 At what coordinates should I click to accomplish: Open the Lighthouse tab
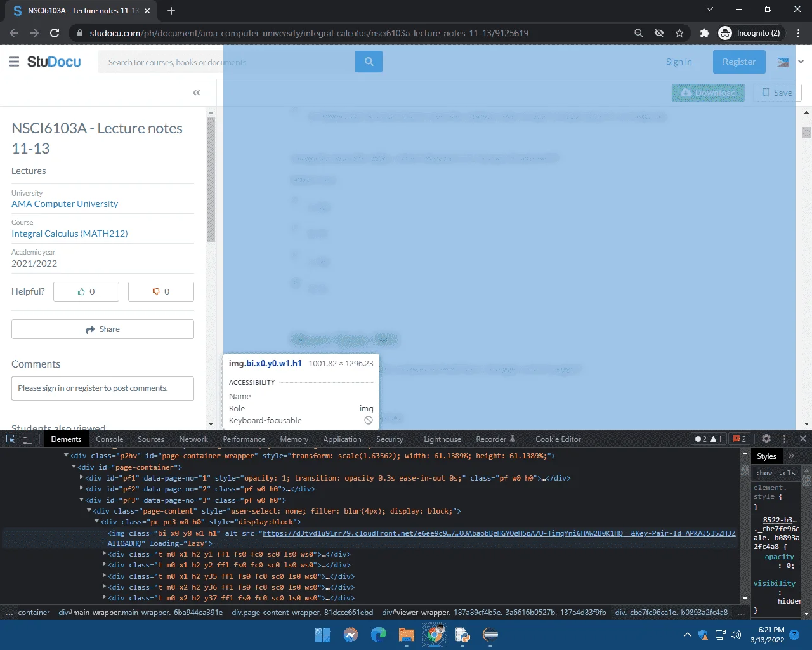coord(442,439)
